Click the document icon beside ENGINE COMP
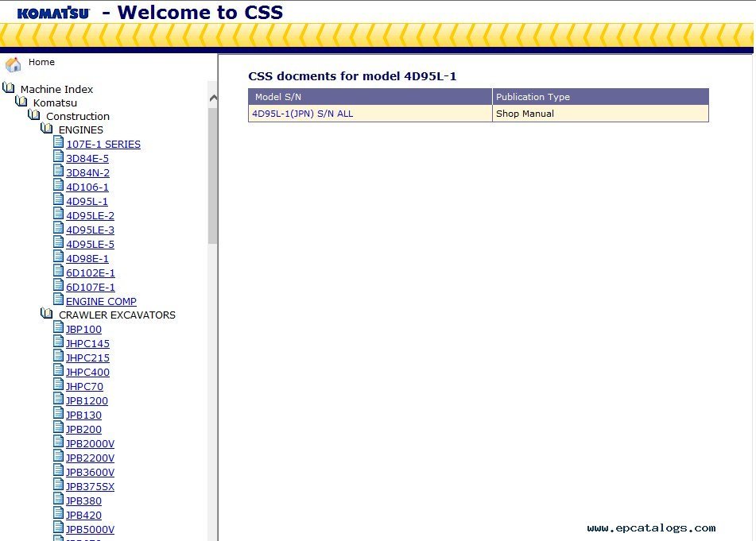Screen dimensions: 756x541 pyautogui.click(x=58, y=299)
